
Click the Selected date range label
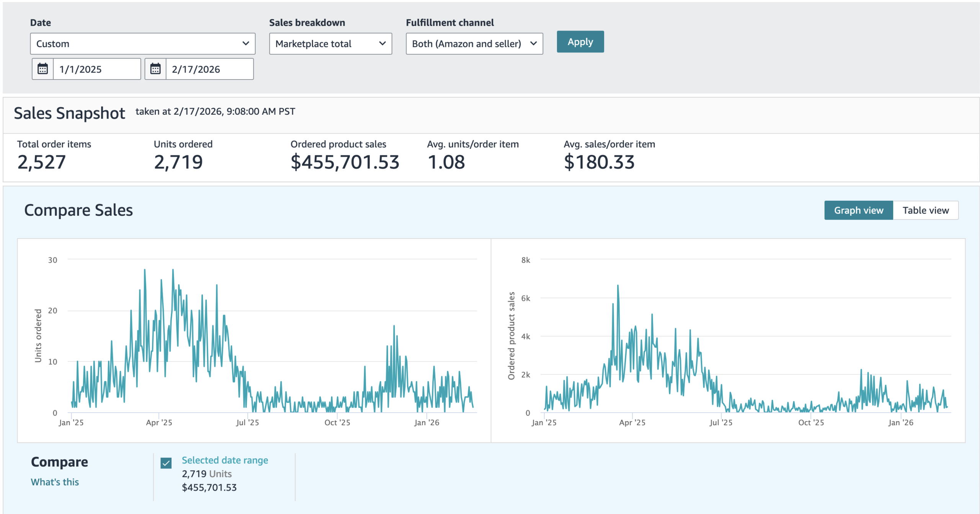click(x=225, y=460)
